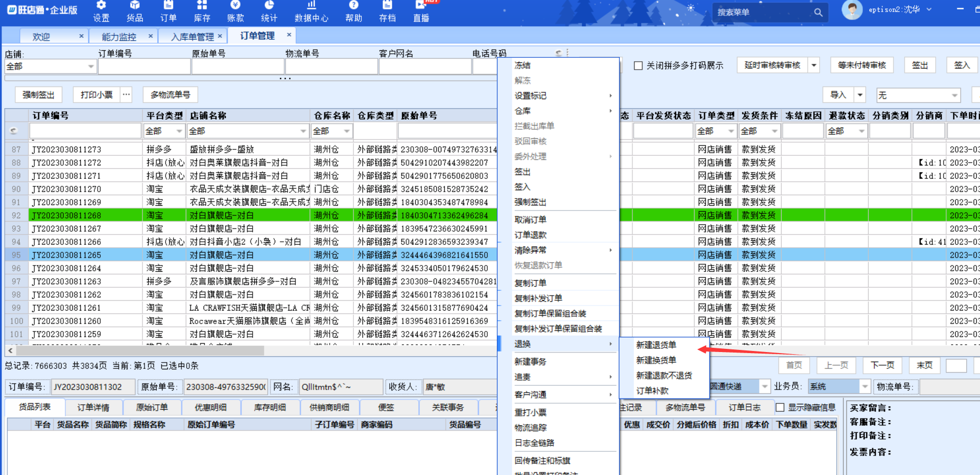Expand the 平台类型 filter dropdown

tap(179, 131)
